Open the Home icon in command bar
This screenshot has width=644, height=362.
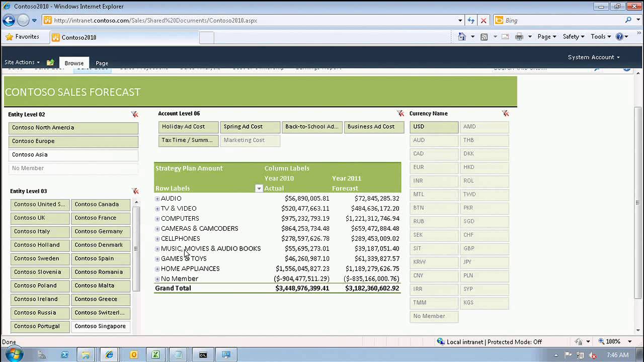[x=462, y=37]
